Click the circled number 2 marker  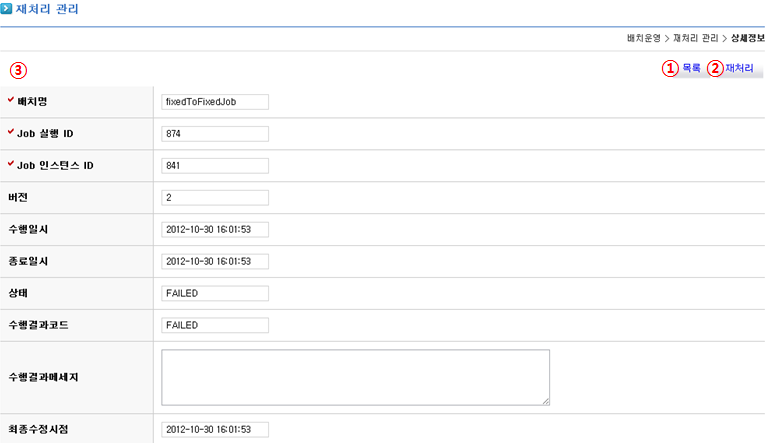point(714,69)
